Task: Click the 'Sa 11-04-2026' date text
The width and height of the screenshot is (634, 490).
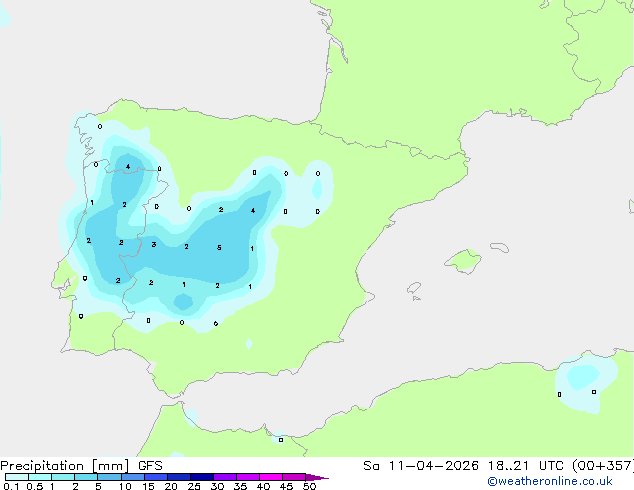Action: click(421, 466)
